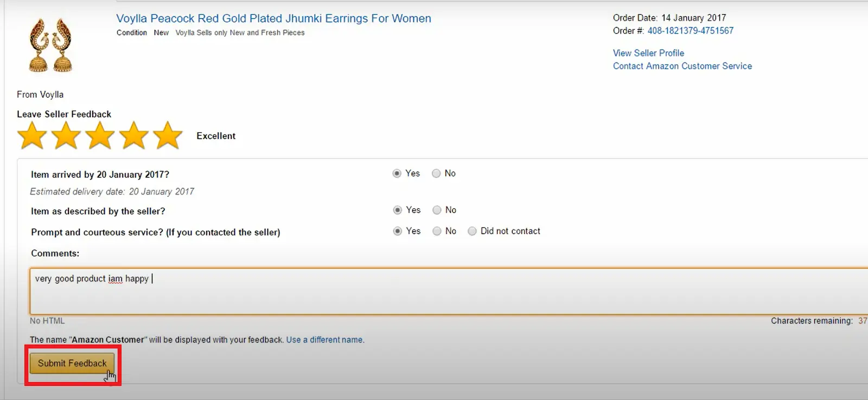Screen dimensions: 868x400
Task: Select the third rating star
Action: [x=100, y=135]
